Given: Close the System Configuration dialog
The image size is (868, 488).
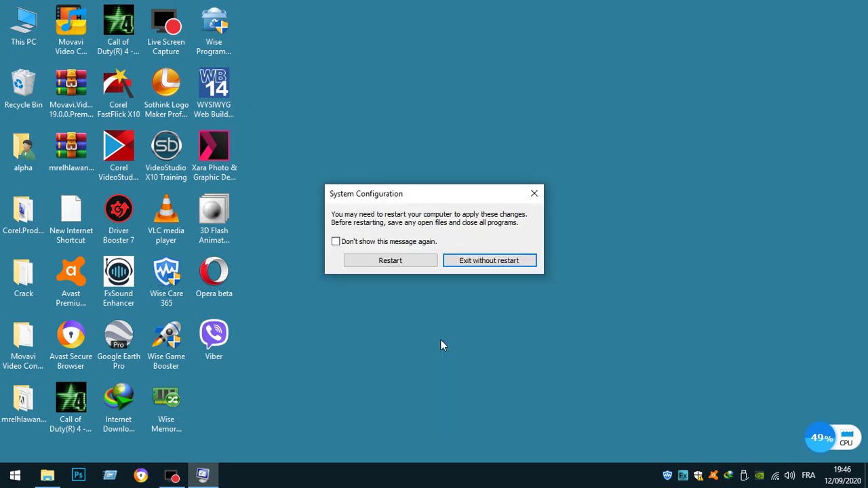Looking at the screenshot, I should tap(534, 194).
